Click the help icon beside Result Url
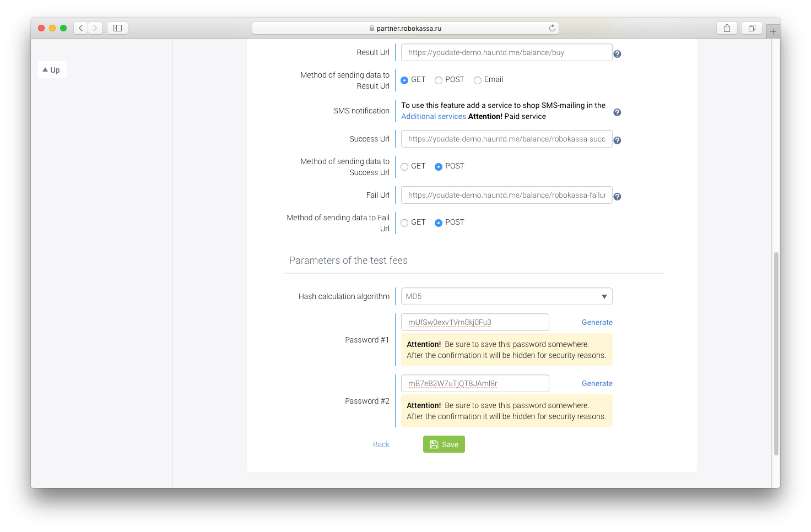Image resolution: width=811 pixels, height=532 pixels. coord(617,54)
